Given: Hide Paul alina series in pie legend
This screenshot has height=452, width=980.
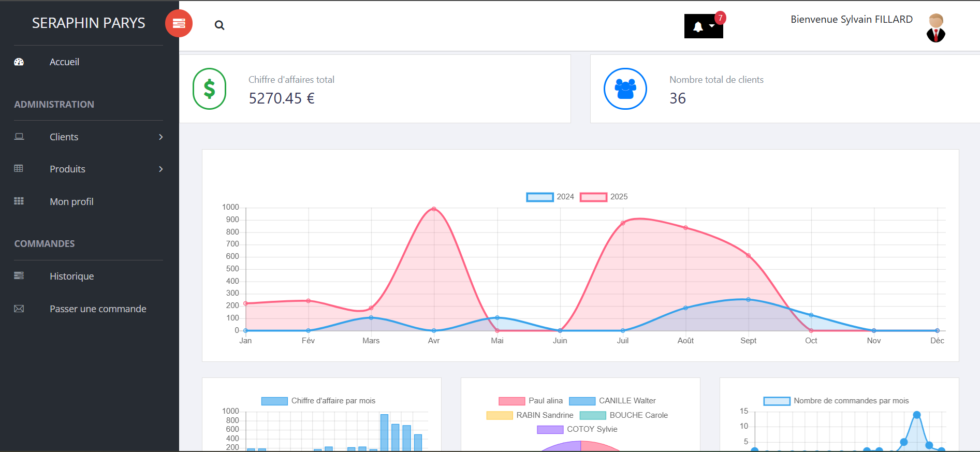Looking at the screenshot, I should (511, 401).
